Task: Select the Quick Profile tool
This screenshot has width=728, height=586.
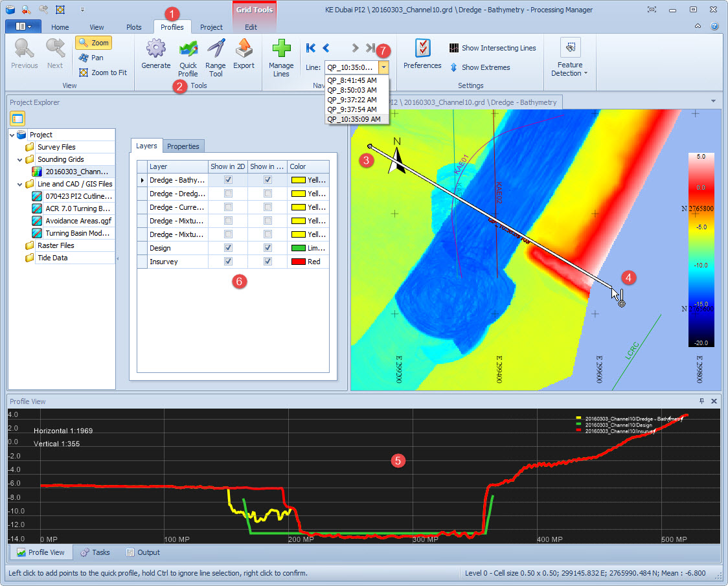Action: click(188, 51)
